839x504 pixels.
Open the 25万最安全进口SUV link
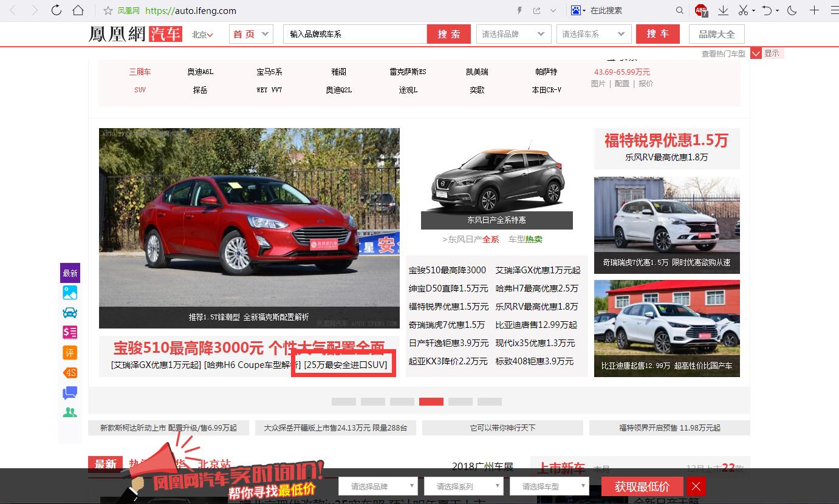pos(346,365)
